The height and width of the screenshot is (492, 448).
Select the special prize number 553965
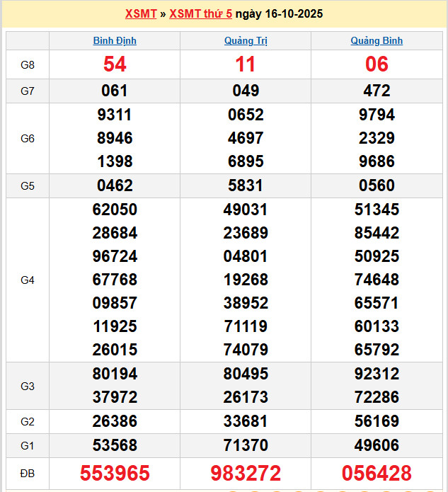coord(115,474)
